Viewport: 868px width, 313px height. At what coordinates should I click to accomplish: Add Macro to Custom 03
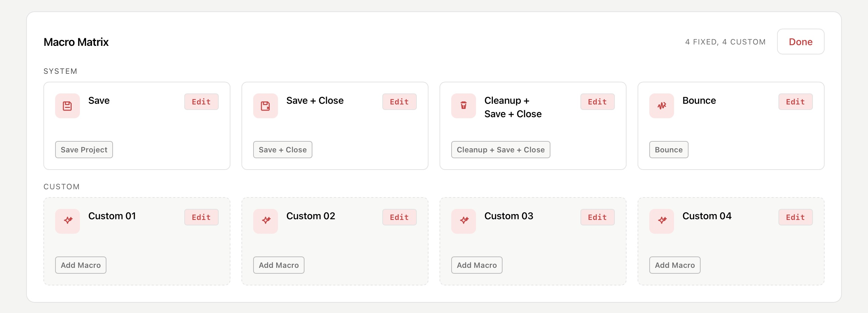coord(477,265)
